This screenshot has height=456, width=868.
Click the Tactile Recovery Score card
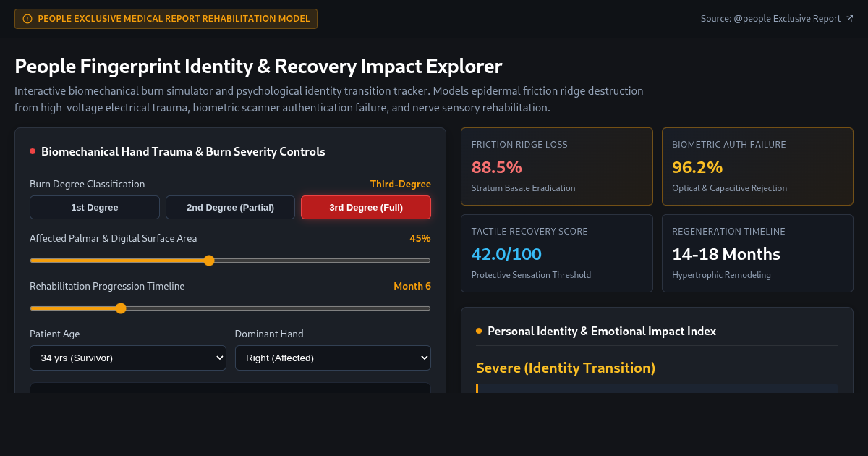(x=557, y=253)
